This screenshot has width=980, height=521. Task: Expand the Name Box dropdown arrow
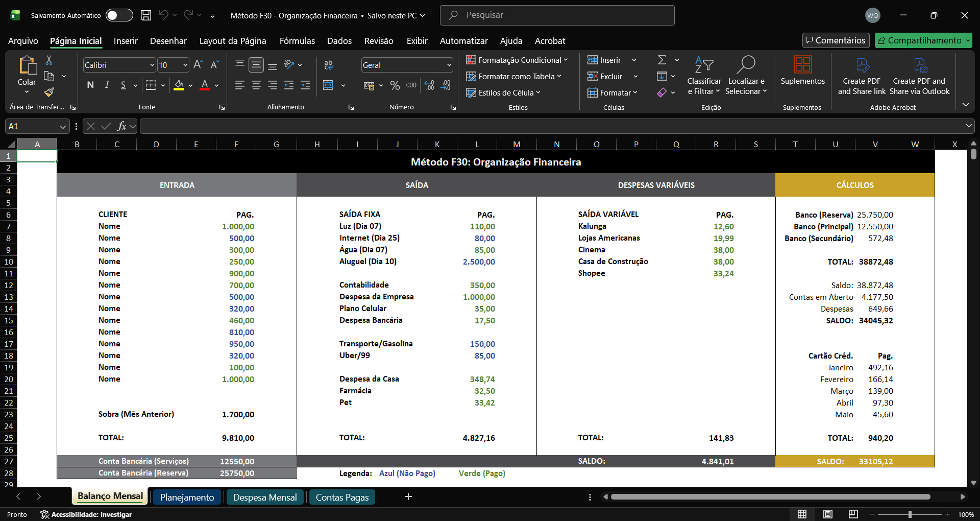tap(63, 126)
